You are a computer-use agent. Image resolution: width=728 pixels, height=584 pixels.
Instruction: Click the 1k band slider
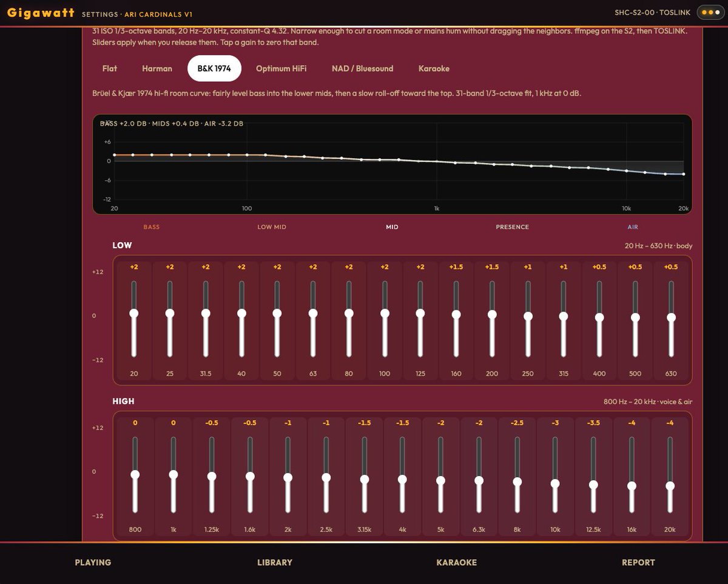[174, 475]
